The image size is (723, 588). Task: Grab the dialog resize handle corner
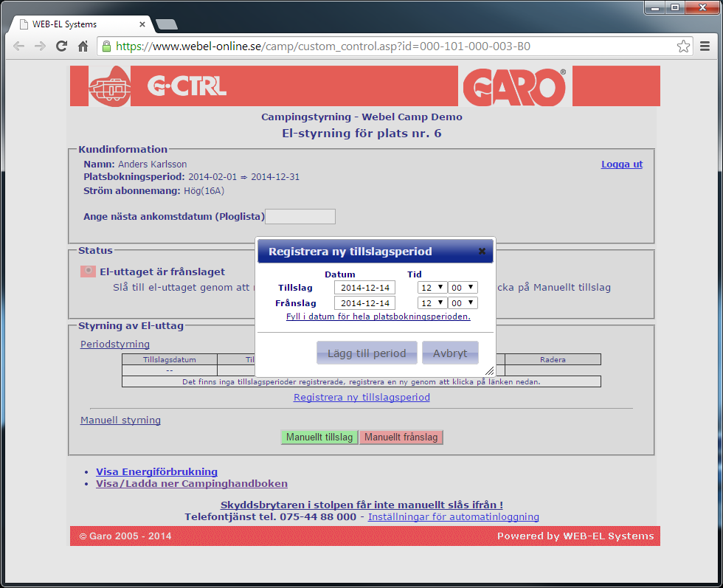tap(490, 370)
